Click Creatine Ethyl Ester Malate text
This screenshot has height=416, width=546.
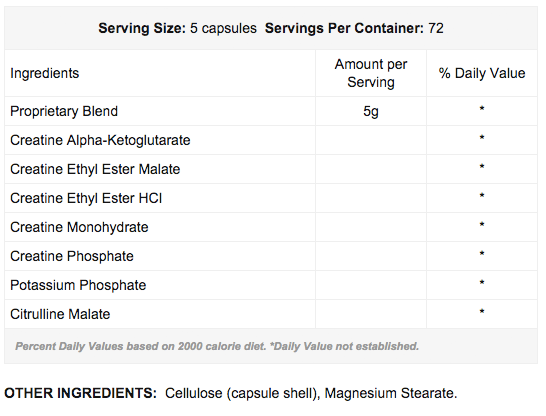pos(95,170)
